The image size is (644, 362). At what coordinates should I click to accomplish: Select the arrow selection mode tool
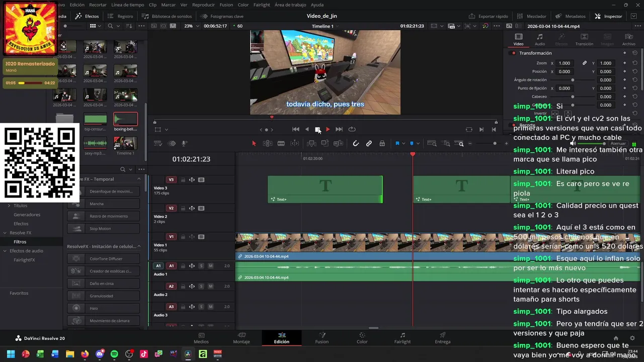coord(254,144)
